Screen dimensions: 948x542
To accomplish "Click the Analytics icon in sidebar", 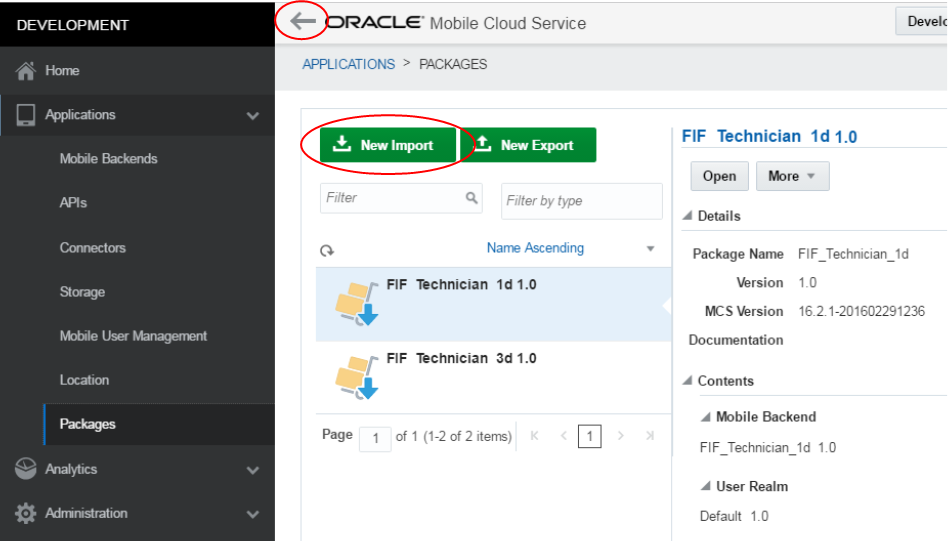I will (25, 469).
